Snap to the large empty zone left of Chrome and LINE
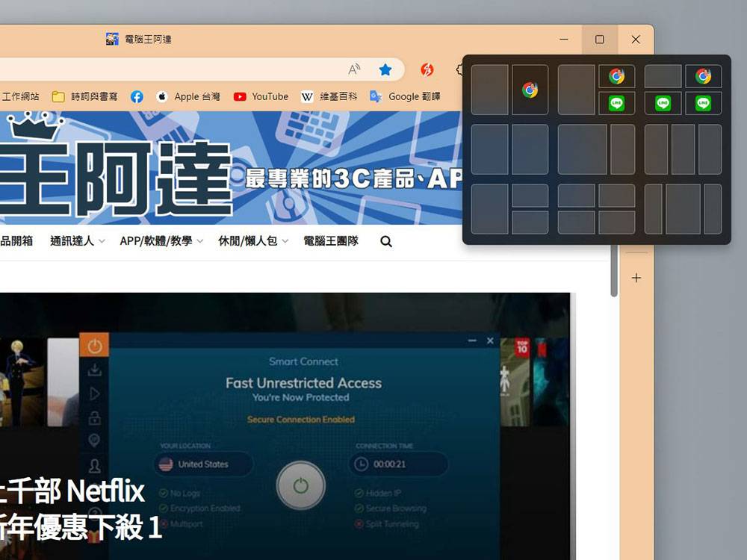 (577, 90)
